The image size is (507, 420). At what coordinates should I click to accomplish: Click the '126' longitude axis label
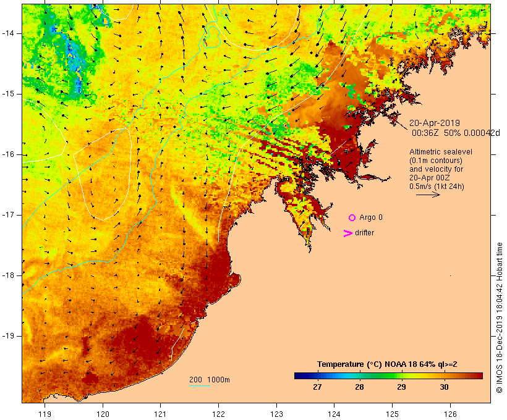450,414
